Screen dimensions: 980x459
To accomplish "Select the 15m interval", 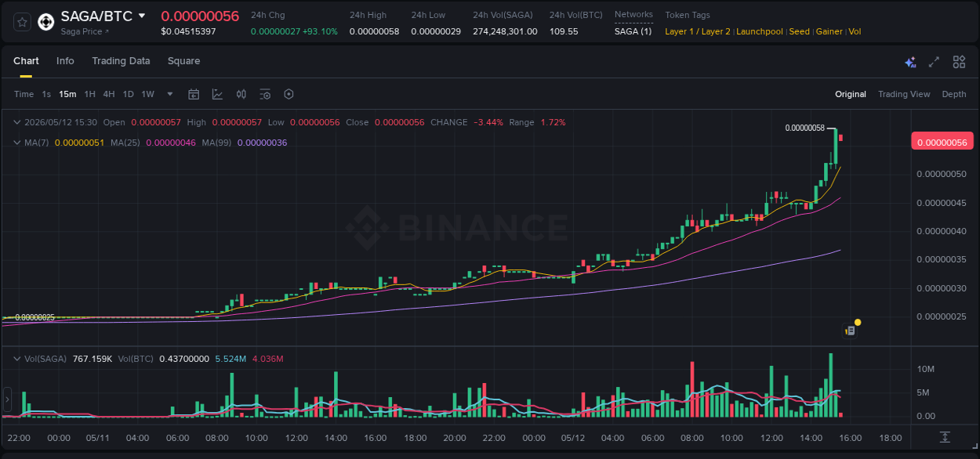I will (67, 94).
